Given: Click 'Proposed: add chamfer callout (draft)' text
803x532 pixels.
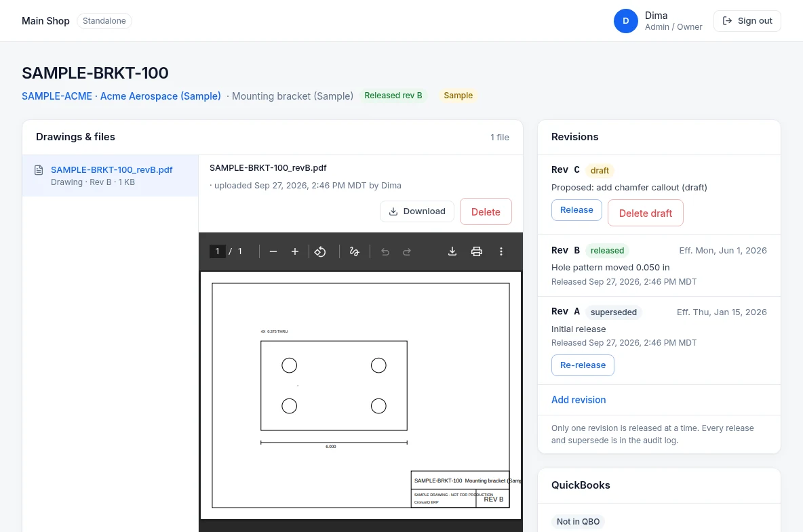Looking at the screenshot, I should [629, 188].
